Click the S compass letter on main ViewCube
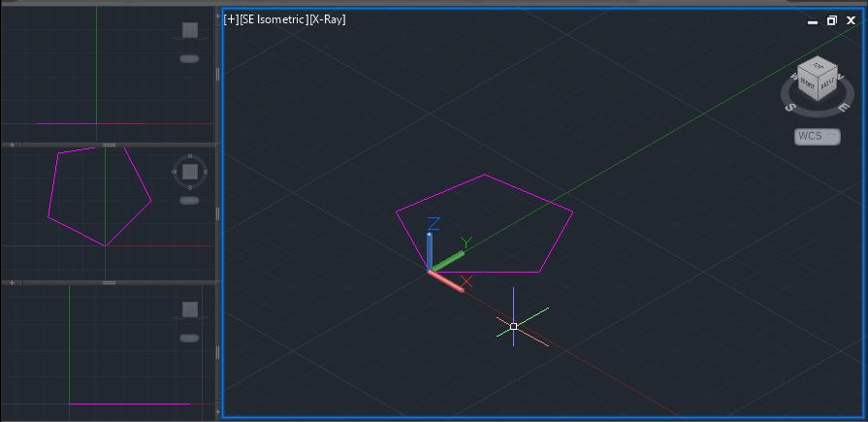This screenshot has width=868, height=422. pos(790,108)
